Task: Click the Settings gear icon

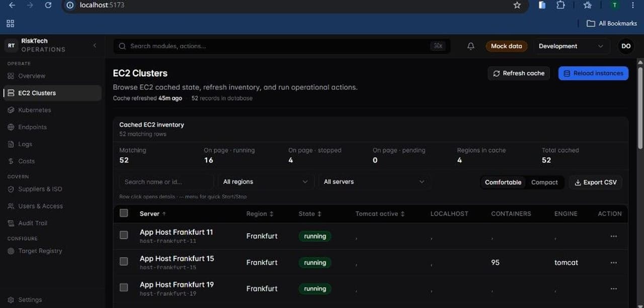Action: 11,299
